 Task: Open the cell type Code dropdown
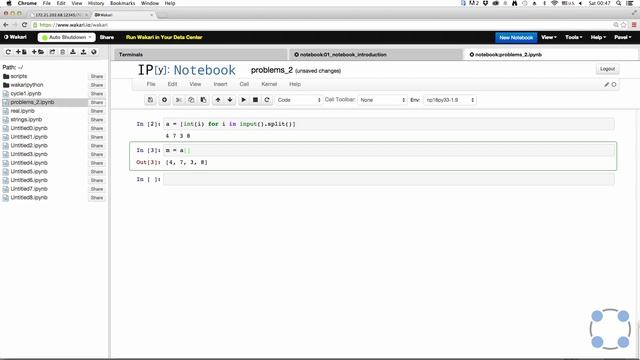tap(299, 100)
